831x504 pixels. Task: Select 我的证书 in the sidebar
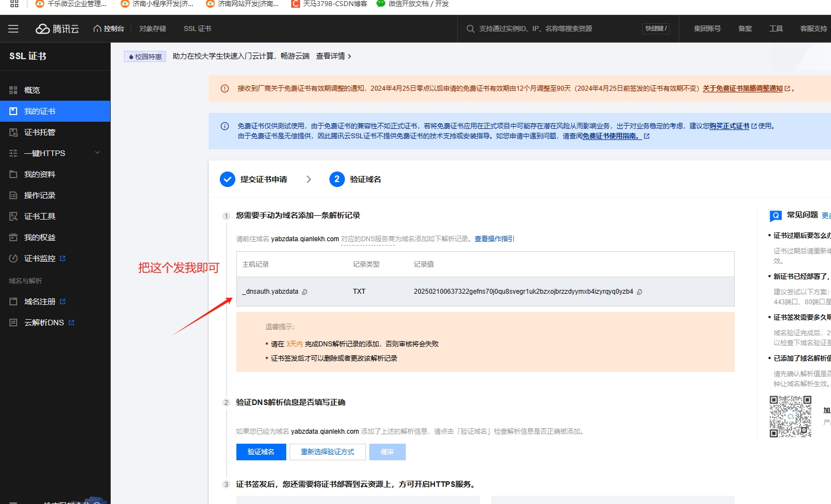tap(55, 111)
